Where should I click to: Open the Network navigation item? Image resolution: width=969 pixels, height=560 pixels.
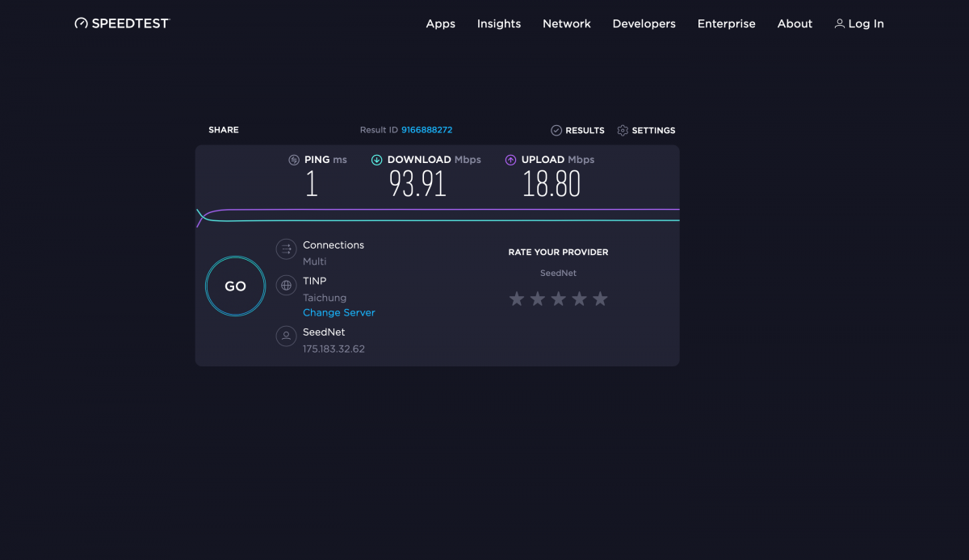tap(567, 23)
